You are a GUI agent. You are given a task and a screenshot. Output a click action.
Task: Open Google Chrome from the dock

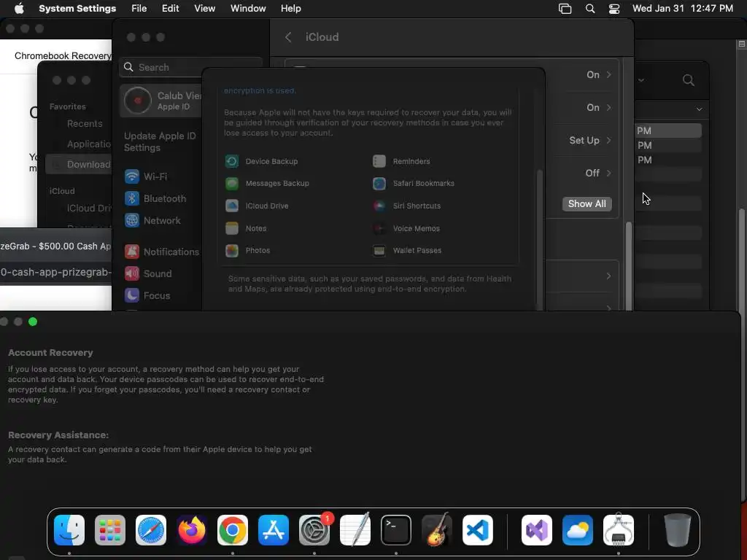233,530
